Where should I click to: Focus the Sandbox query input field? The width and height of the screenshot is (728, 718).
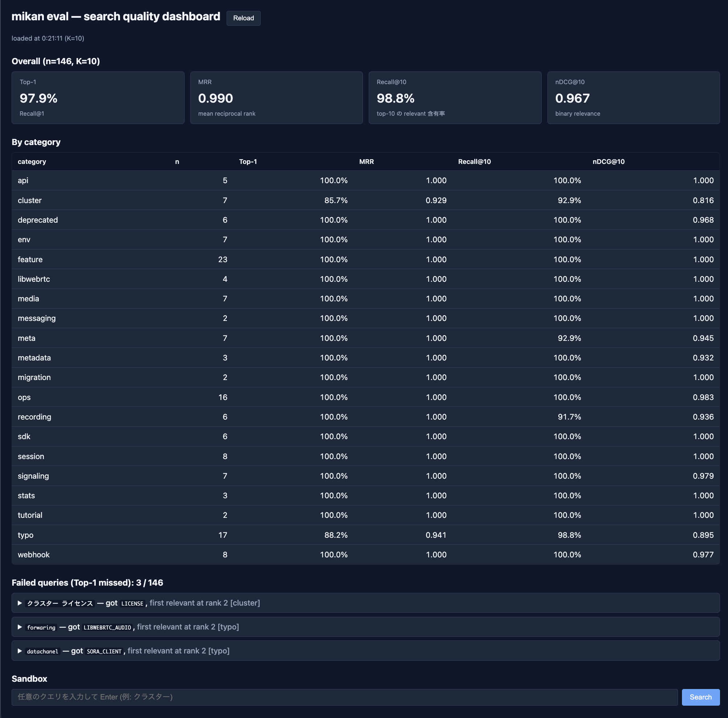[344, 697]
